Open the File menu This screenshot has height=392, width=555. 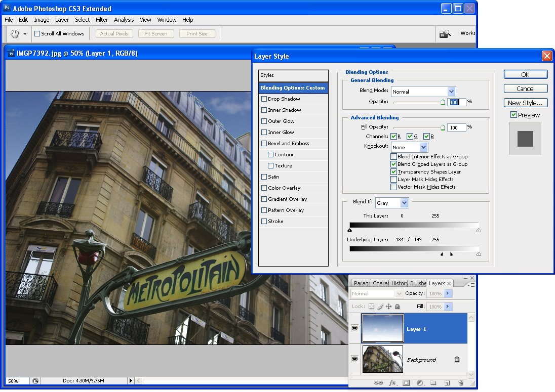pyautogui.click(x=9, y=20)
